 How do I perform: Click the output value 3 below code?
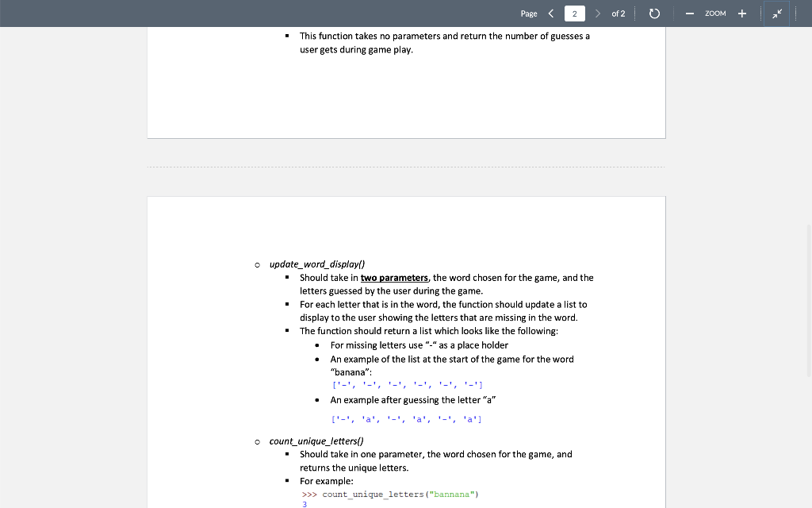click(x=304, y=504)
